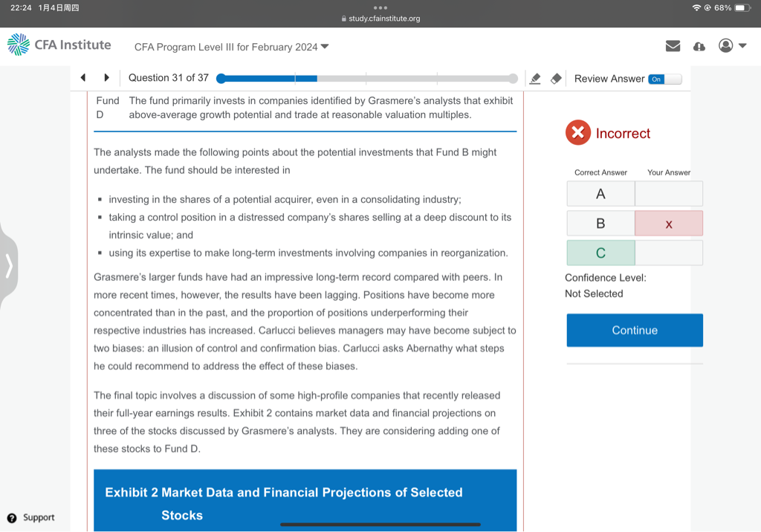761x532 pixels.
Task: Click the question progress slider bar
Action: (366, 79)
